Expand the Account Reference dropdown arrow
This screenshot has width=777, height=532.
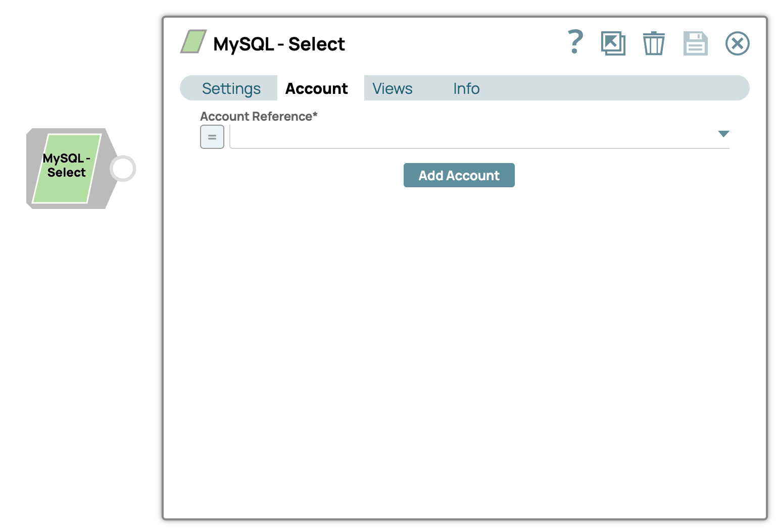click(x=723, y=134)
